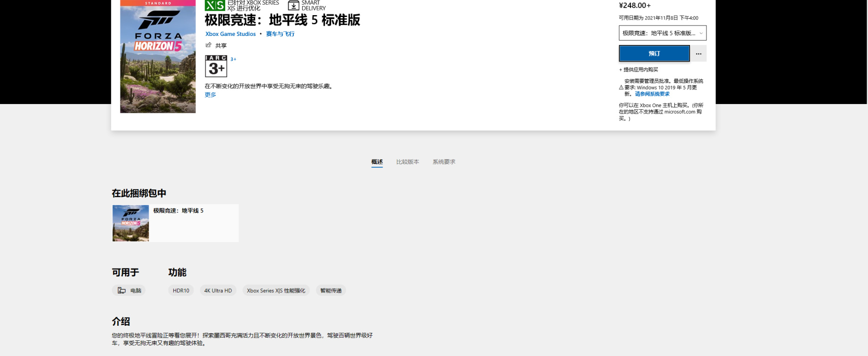Click the Forza Horizon 5 Standard cover art
The image size is (868, 356).
pos(158,56)
